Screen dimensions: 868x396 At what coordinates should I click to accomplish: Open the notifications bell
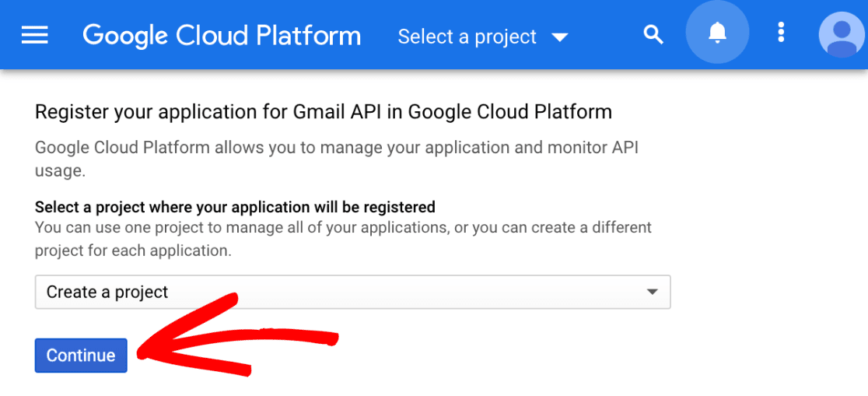[717, 33]
